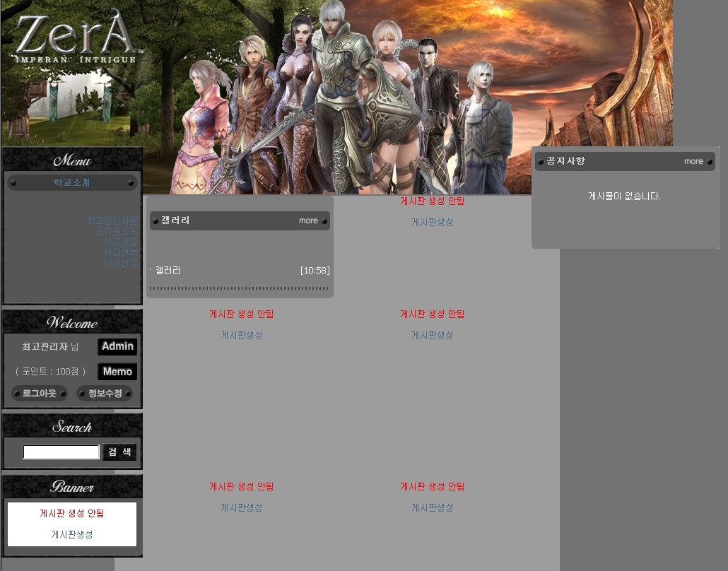Click the 로그아웃 logout button

[40, 393]
